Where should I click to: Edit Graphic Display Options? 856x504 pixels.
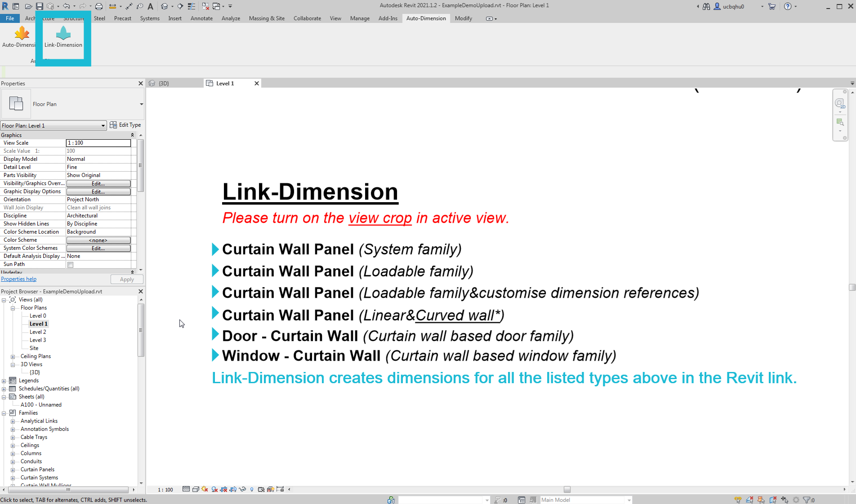point(98,192)
